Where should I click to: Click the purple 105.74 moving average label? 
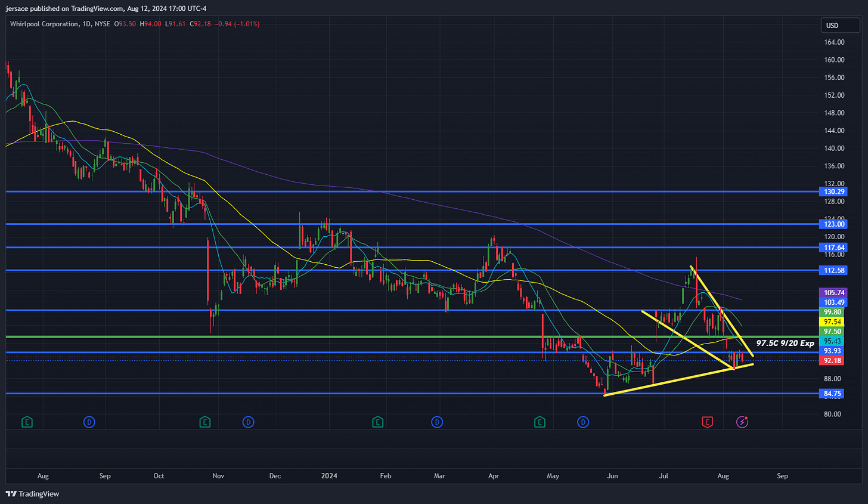pos(834,293)
